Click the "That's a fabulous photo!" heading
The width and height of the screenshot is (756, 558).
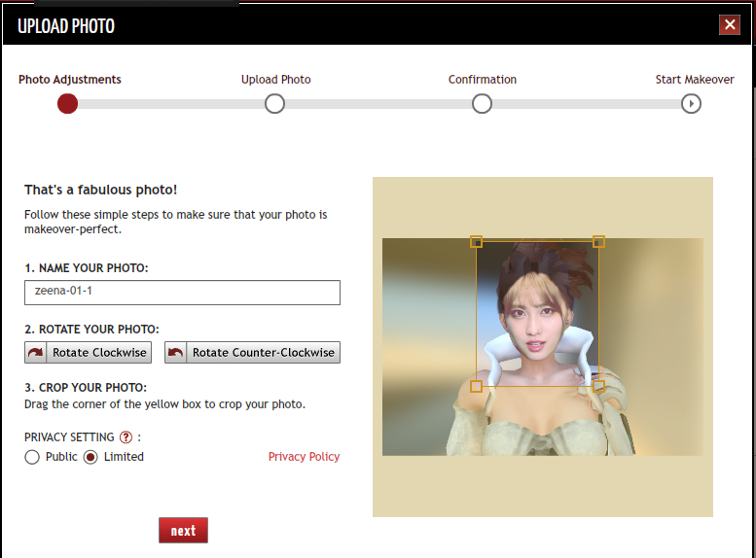point(101,190)
